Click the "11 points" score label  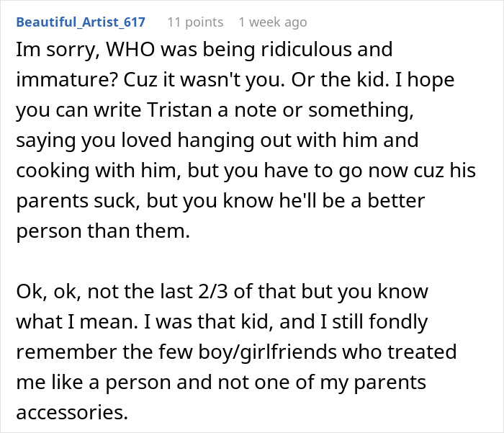tap(195, 22)
